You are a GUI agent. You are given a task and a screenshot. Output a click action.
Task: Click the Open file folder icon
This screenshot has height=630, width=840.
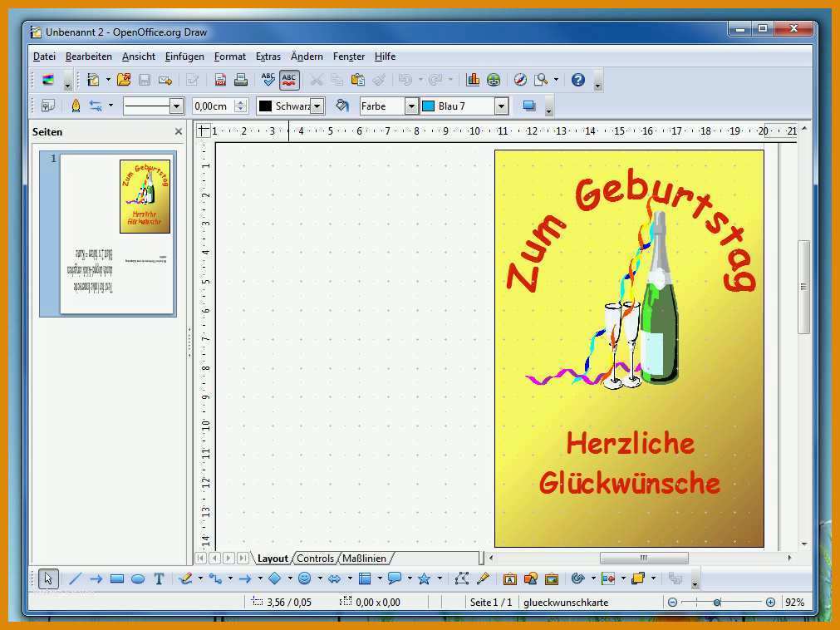[124, 80]
